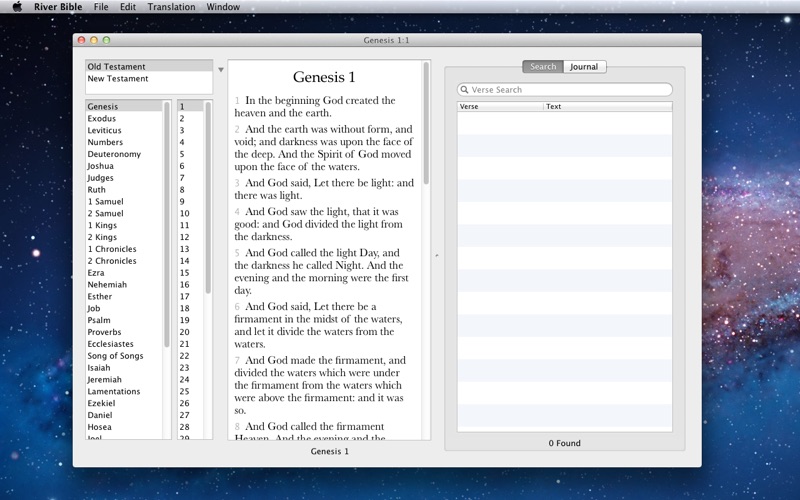Open the Window menu

point(223,7)
